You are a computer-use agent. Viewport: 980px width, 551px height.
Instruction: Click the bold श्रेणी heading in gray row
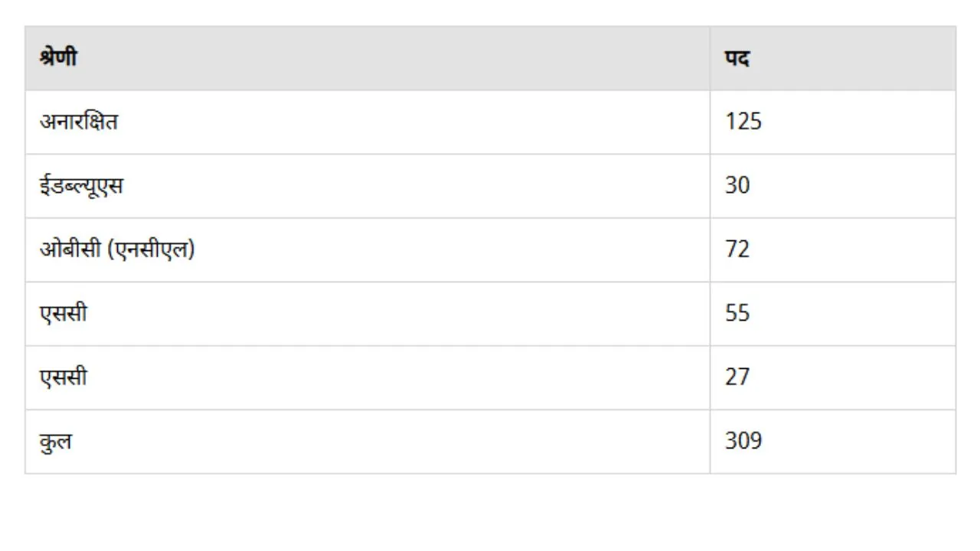58,57
